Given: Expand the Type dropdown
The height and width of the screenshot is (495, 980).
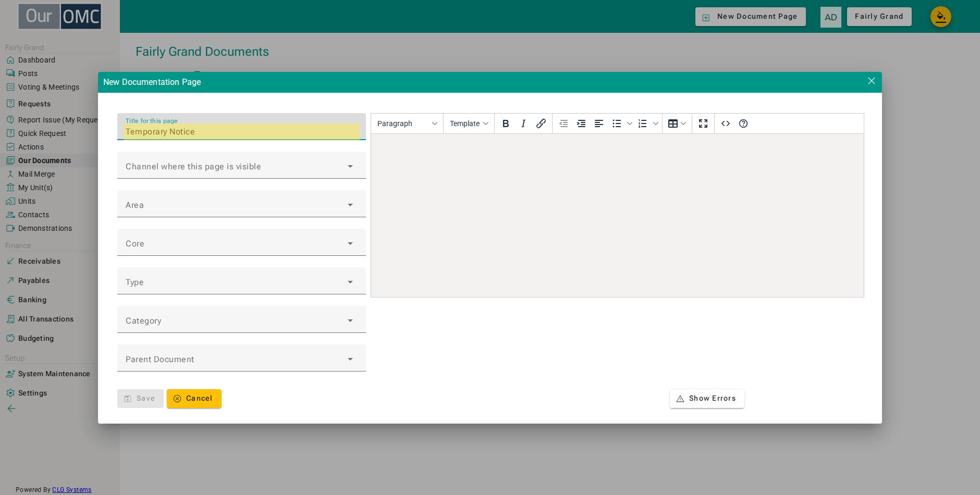Looking at the screenshot, I should [241, 281].
